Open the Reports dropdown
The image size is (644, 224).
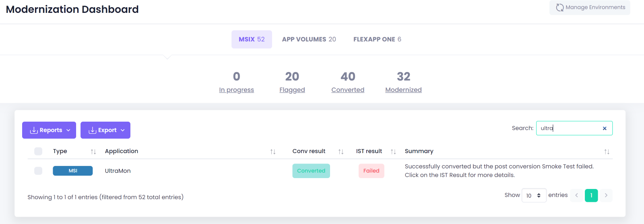[x=49, y=130]
